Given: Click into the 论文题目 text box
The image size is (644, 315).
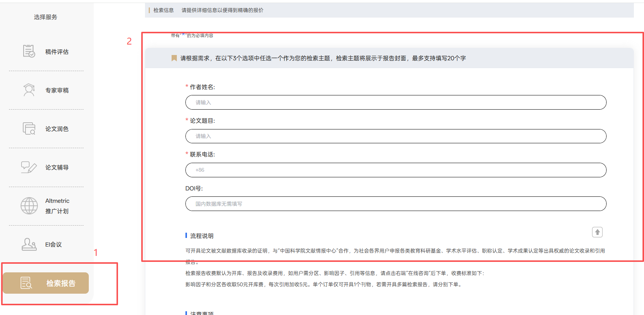Looking at the screenshot, I should click(396, 136).
